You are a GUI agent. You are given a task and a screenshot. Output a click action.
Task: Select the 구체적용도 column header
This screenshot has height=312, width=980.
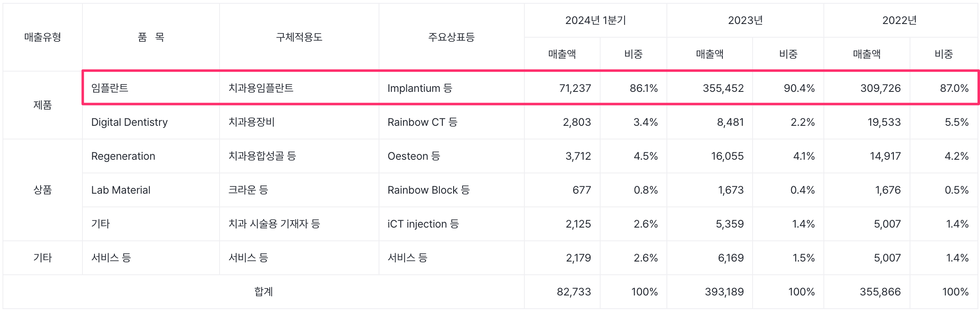[x=299, y=37]
